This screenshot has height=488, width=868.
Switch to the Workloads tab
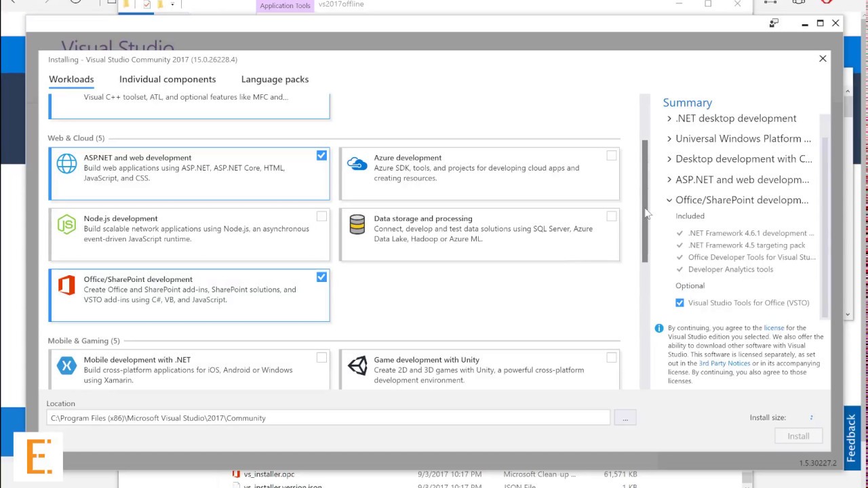coord(71,79)
